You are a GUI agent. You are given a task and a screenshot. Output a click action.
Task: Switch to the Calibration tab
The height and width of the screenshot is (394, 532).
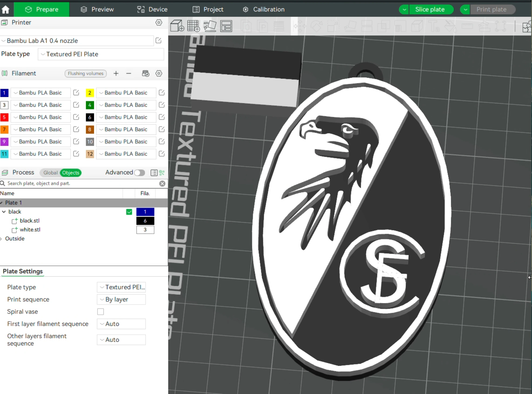point(264,10)
